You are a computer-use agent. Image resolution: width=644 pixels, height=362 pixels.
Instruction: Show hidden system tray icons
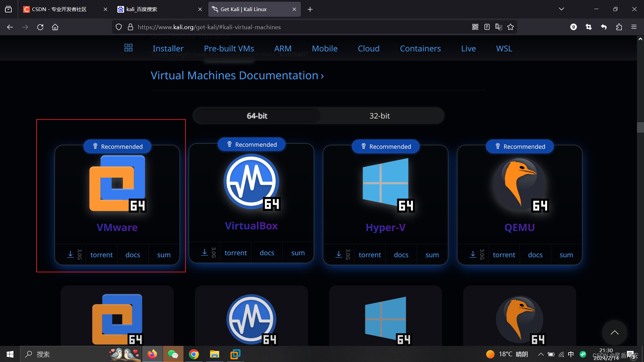(541, 354)
